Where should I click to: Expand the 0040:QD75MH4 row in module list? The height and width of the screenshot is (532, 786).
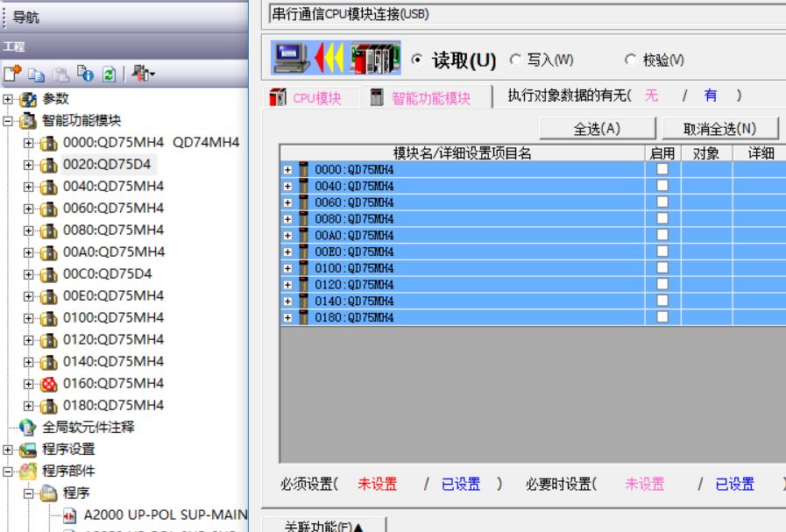[287, 186]
